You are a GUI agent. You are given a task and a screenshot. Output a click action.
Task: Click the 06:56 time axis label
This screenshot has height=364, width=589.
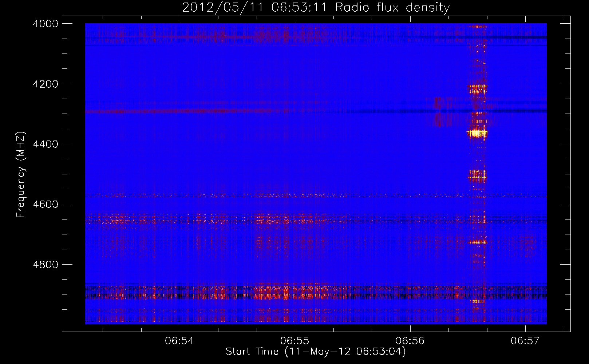click(410, 341)
